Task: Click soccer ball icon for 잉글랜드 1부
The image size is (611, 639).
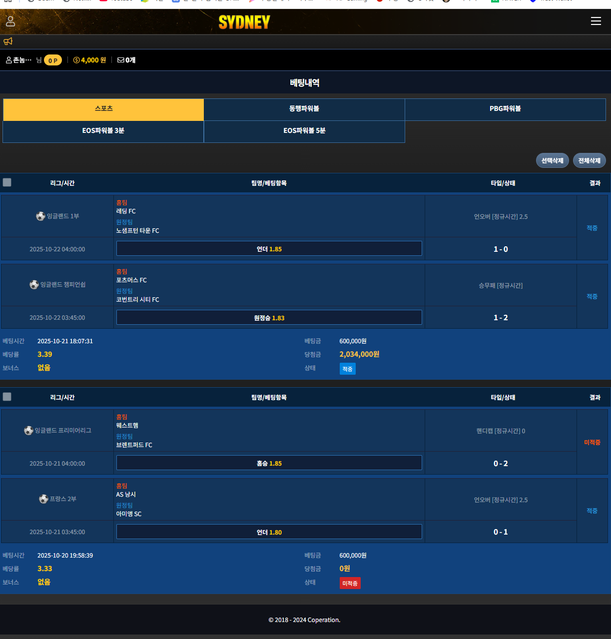Action: 40,216
